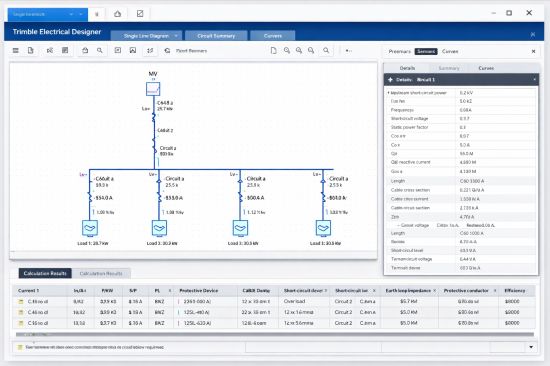
Task: Click the star icon in the Details: Circuit 1 header
Action: tap(390, 80)
